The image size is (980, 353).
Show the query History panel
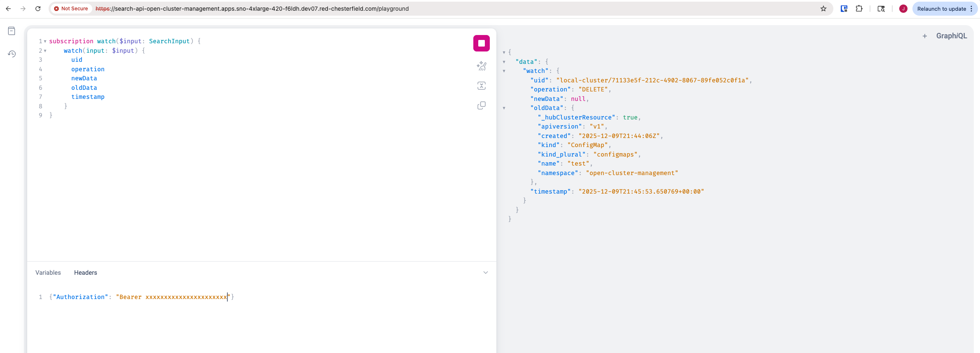(x=12, y=54)
